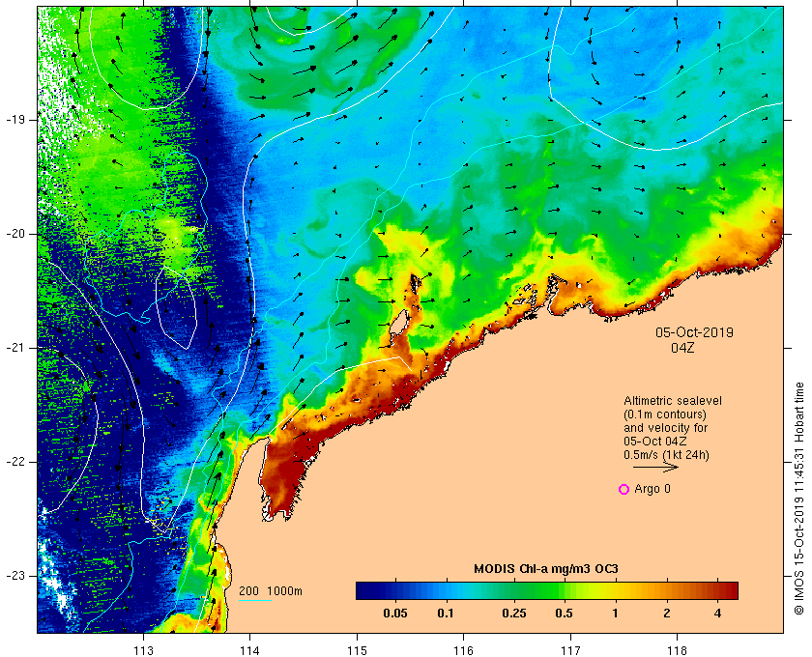This screenshot has height=657, width=812.
Task: Click the cyan 200m contour legend line
Action: 255,601
